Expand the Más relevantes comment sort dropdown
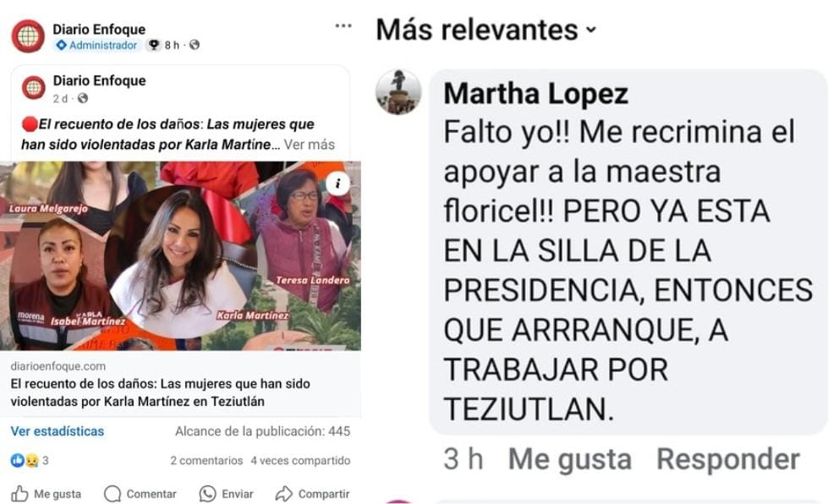The height and width of the screenshot is (504, 839). 485,30
